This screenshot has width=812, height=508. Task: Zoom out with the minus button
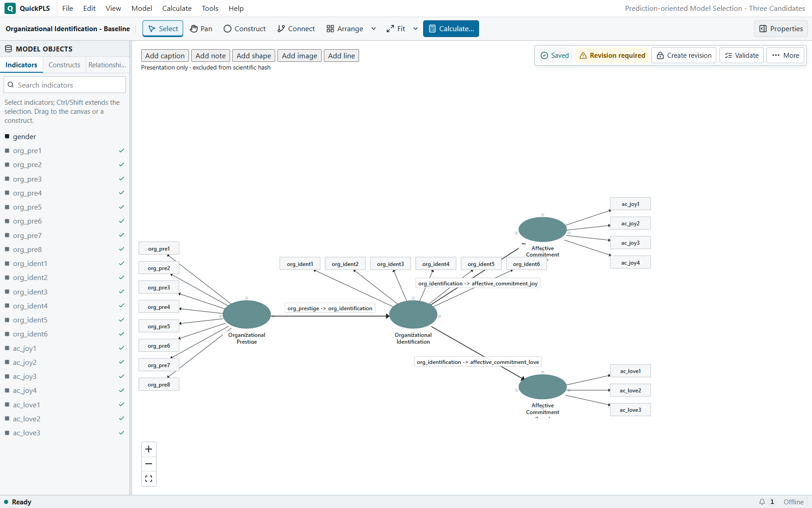click(x=149, y=464)
